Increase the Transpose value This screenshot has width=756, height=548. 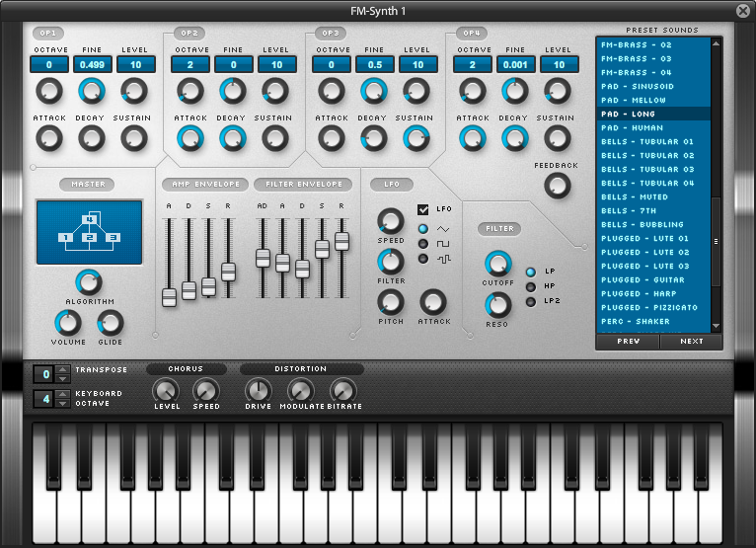tap(63, 369)
